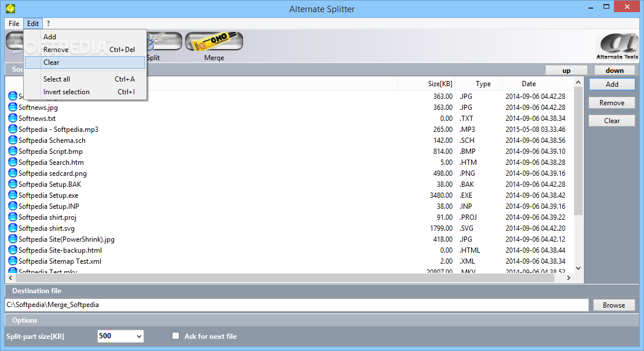Select the Softpedia Setup.exe row
Viewport: 644px width, 351px height.
click(290, 195)
